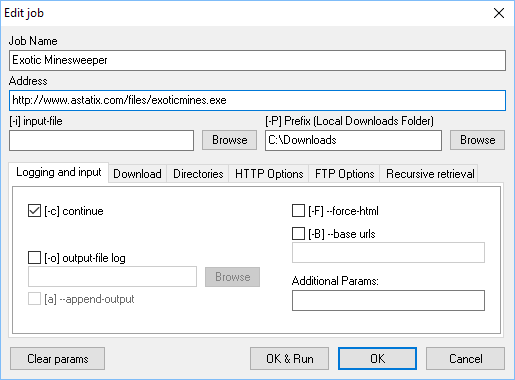The image size is (515, 380).
Task: Click the "Address" label
Action: [x=28, y=81]
